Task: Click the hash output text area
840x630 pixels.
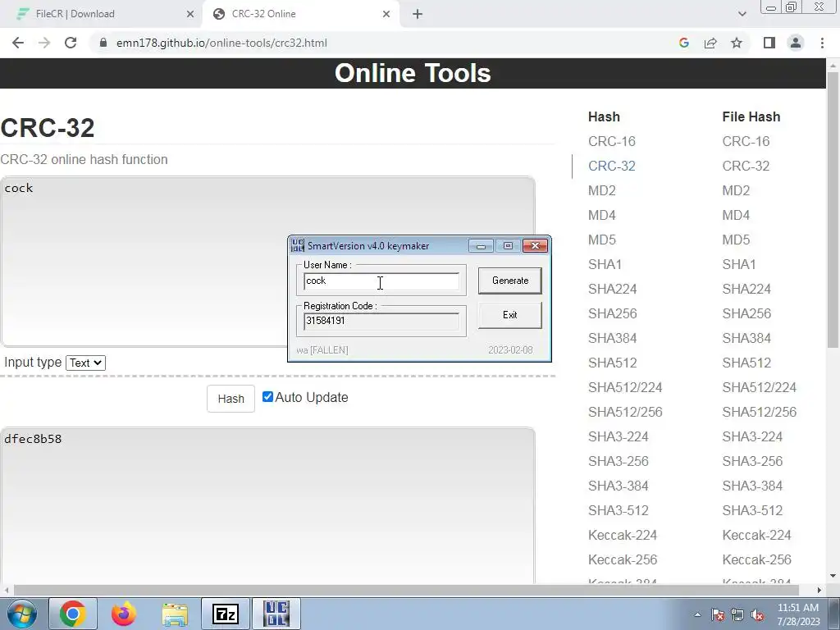Action: tap(268, 505)
